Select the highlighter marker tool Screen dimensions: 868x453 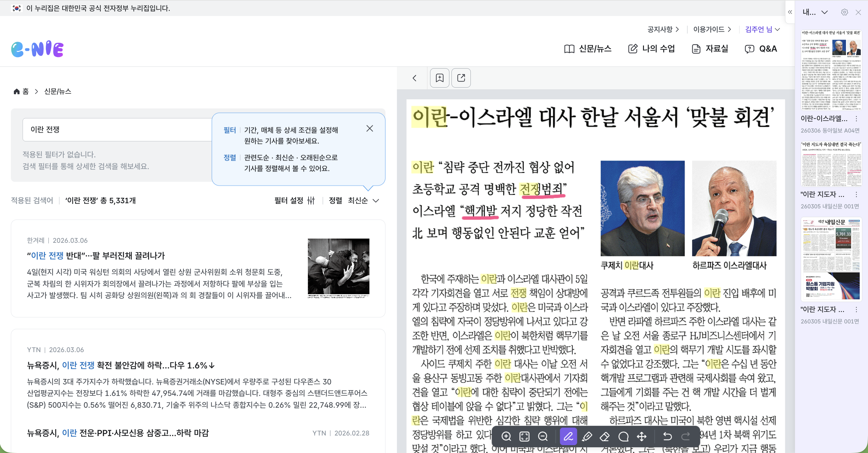(587, 436)
